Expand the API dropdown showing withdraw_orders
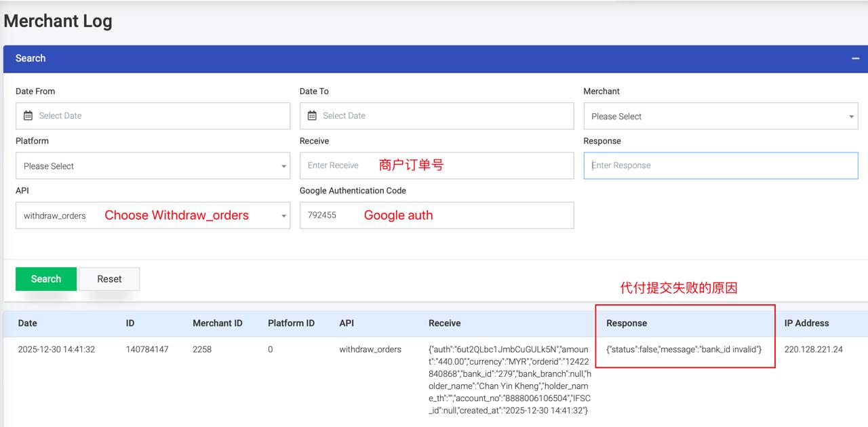The image size is (868, 427). click(x=153, y=216)
